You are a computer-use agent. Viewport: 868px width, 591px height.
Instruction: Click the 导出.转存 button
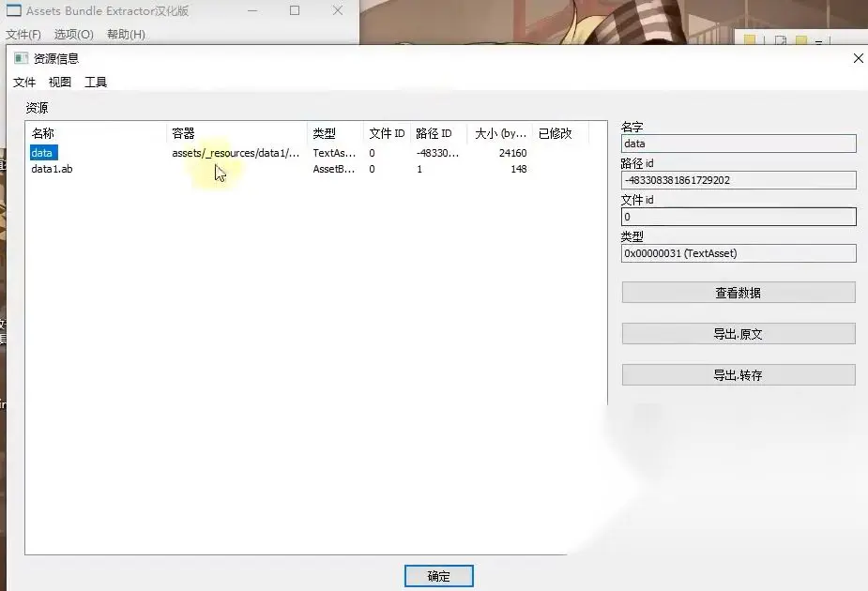[x=739, y=374]
